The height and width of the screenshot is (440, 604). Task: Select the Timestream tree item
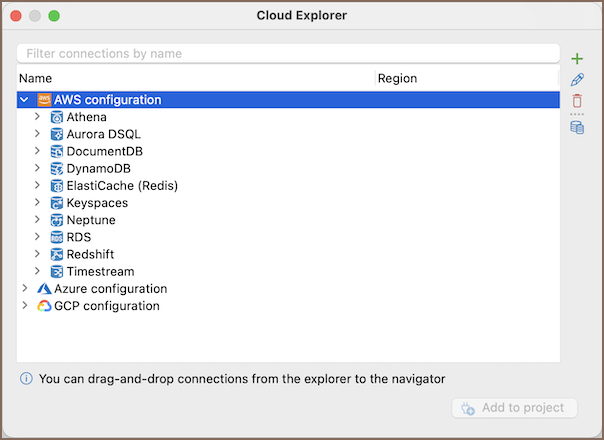[100, 272]
